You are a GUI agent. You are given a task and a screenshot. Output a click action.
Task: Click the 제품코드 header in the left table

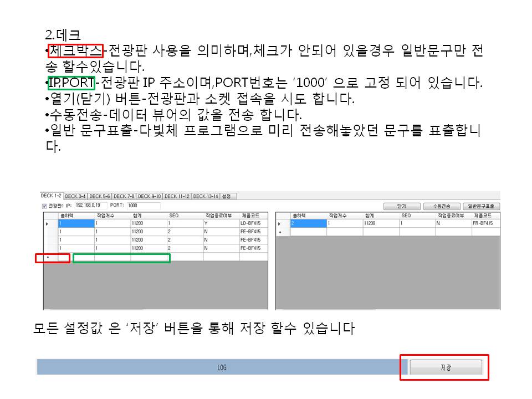pyautogui.click(x=253, y=216)
